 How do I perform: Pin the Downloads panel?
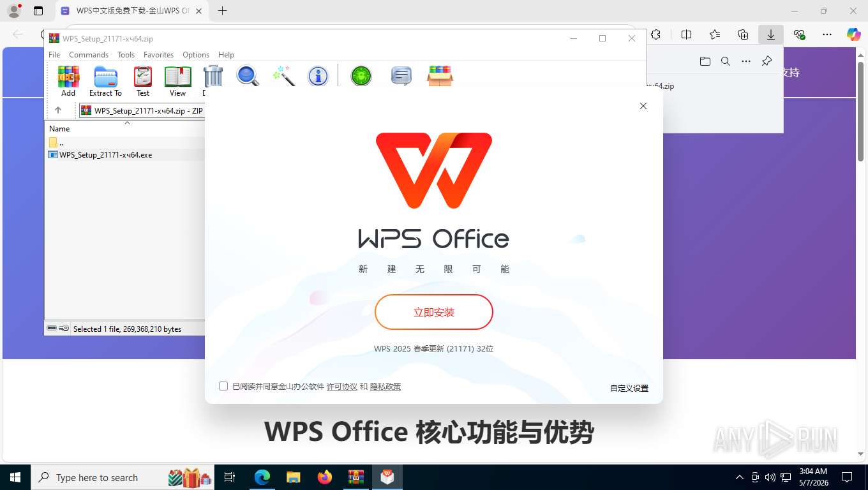click(767, 61)
